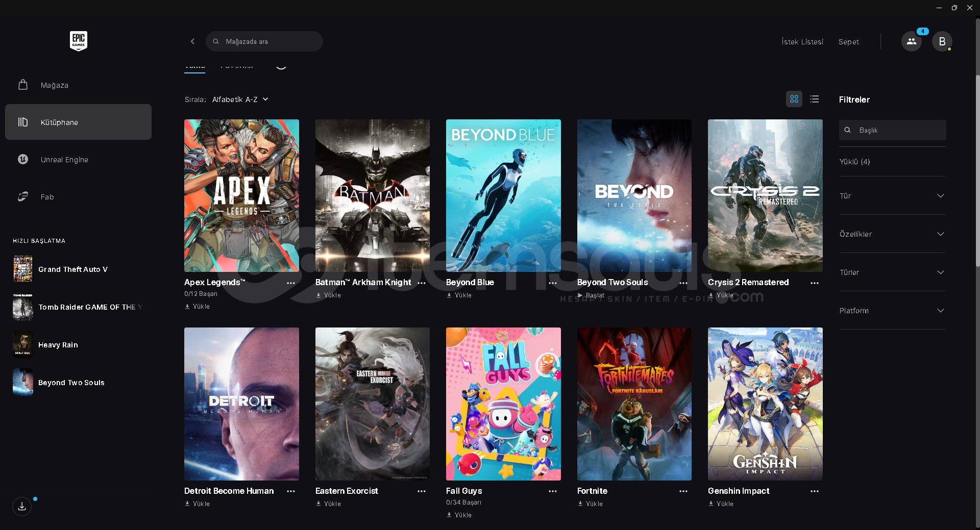Open the Mağaza store section

click(x=78, y=85)
